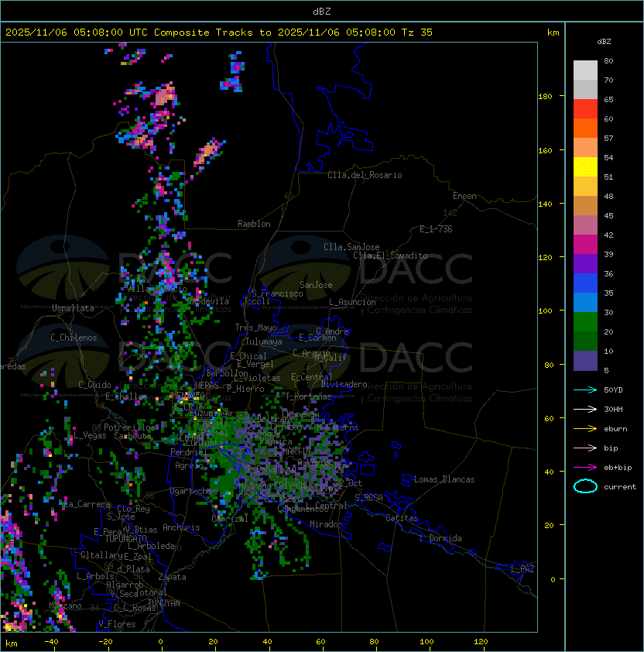Click the 'Catitas' place label

coord(402,518)
